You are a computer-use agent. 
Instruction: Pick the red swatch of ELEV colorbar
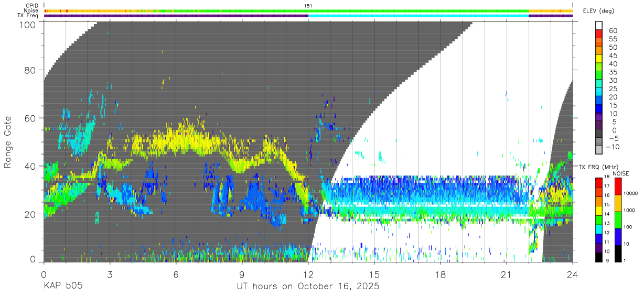pos(599,34)
